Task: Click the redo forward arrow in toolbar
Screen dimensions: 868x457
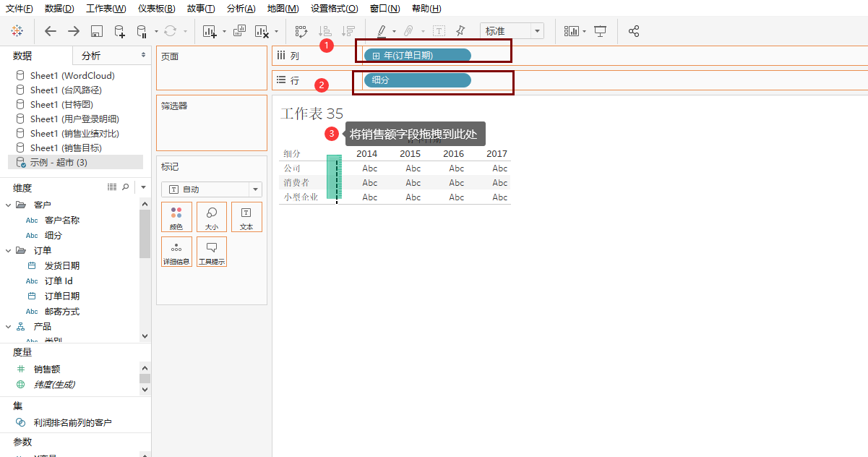Action: (74, 31)
